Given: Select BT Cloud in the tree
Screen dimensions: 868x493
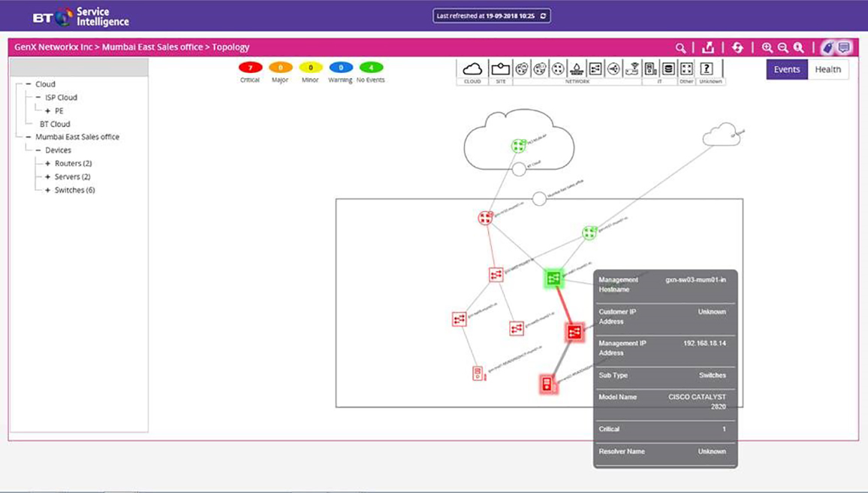Looking at the screenshot, I should (x=55, y=124).
